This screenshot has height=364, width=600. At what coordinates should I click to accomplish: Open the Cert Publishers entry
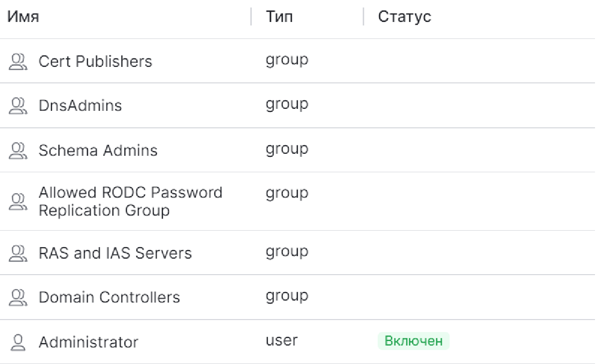95,61
